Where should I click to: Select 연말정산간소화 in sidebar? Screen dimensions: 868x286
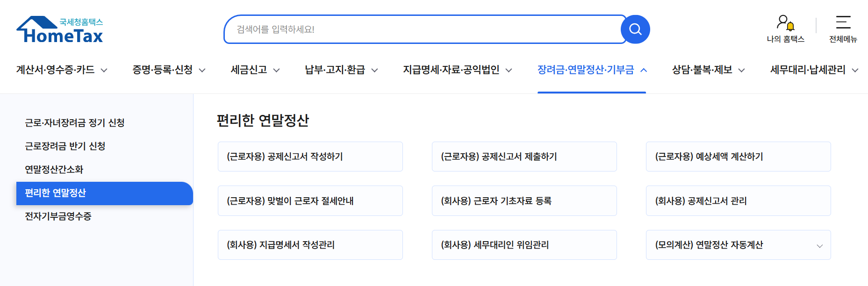54,170
